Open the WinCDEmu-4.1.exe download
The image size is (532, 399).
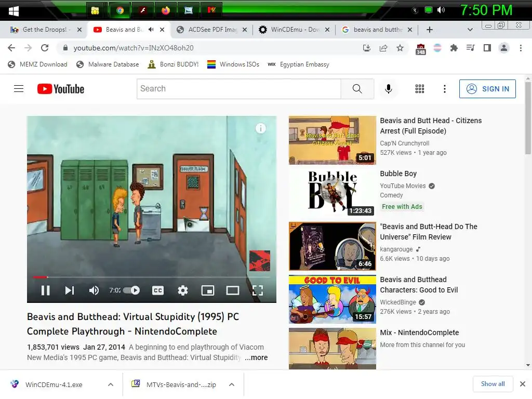54,385
